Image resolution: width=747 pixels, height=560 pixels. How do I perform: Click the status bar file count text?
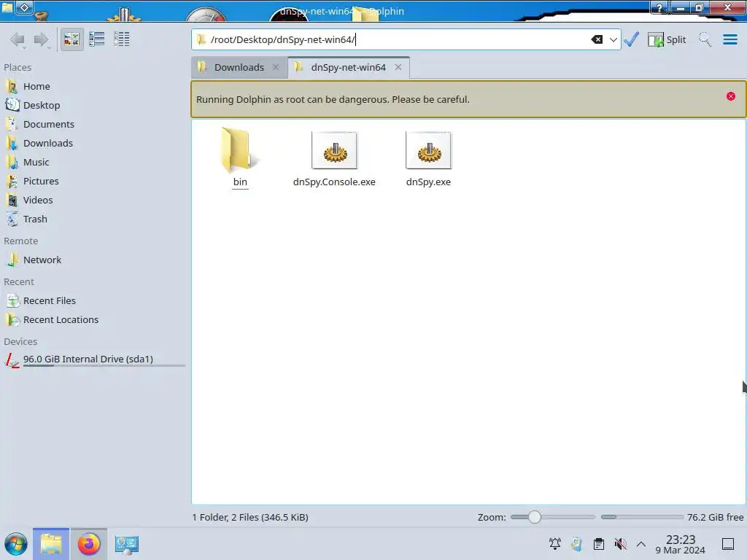coord(250,517)
